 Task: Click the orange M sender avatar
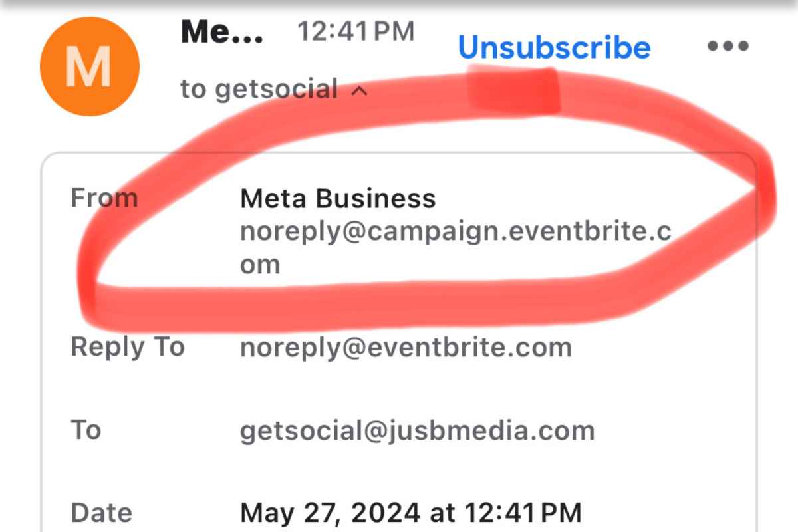click(x=90, y=66)
